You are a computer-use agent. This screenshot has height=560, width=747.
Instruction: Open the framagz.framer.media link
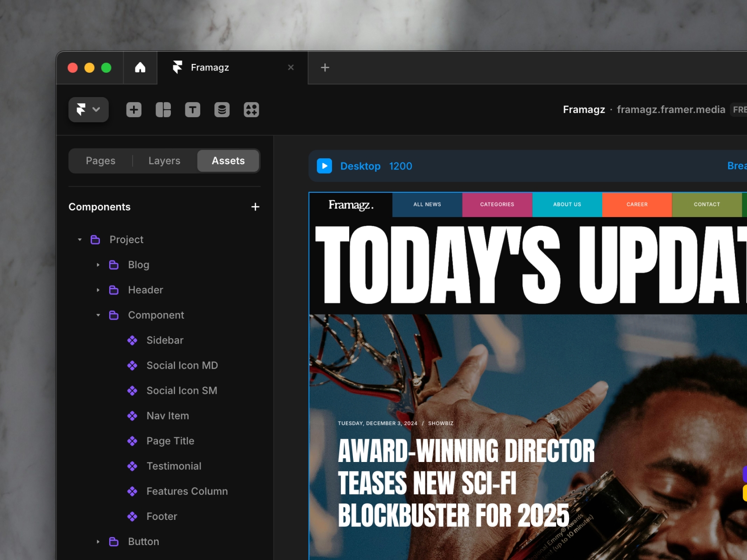click(671, 110)
